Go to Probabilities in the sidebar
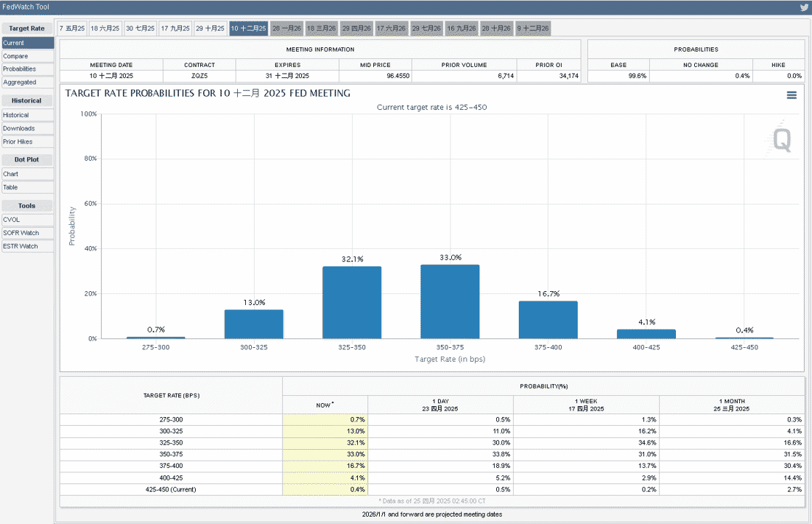This screenshot has width=812, height=524. click(28, 69)
